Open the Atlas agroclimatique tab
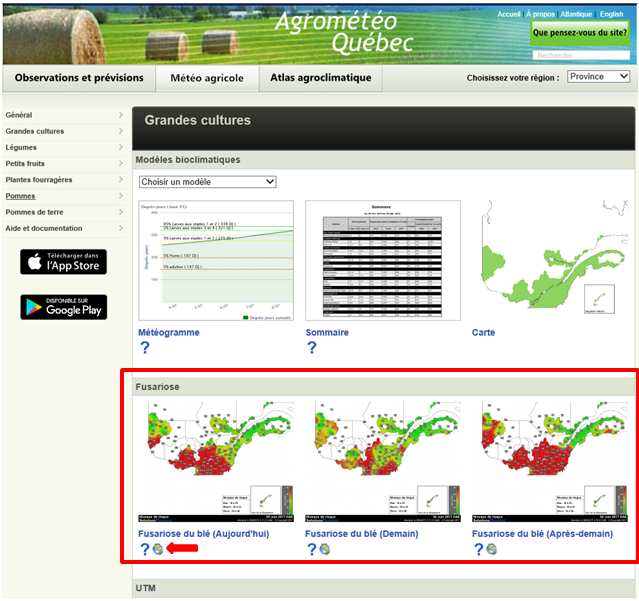Image resolution: width=639 pixels, height=601 pixels. 321,78
